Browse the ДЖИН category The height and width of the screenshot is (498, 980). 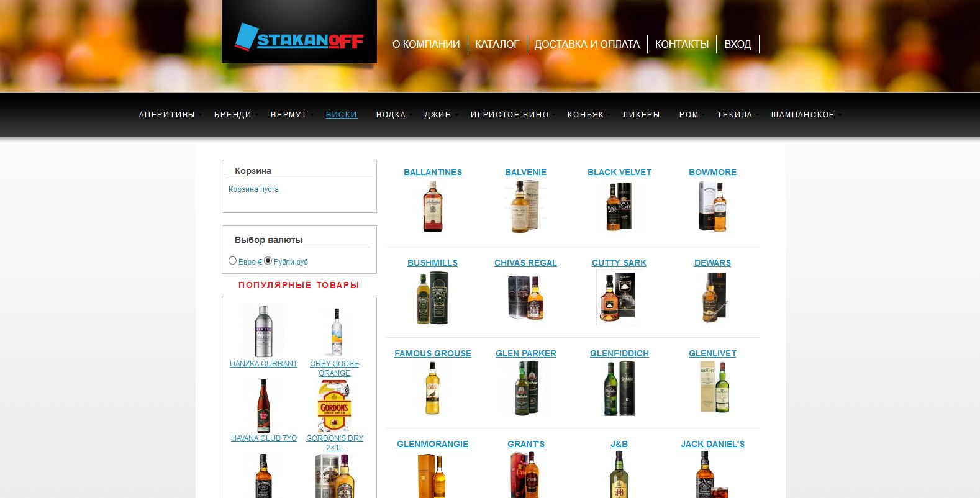[x=438, y=115]
